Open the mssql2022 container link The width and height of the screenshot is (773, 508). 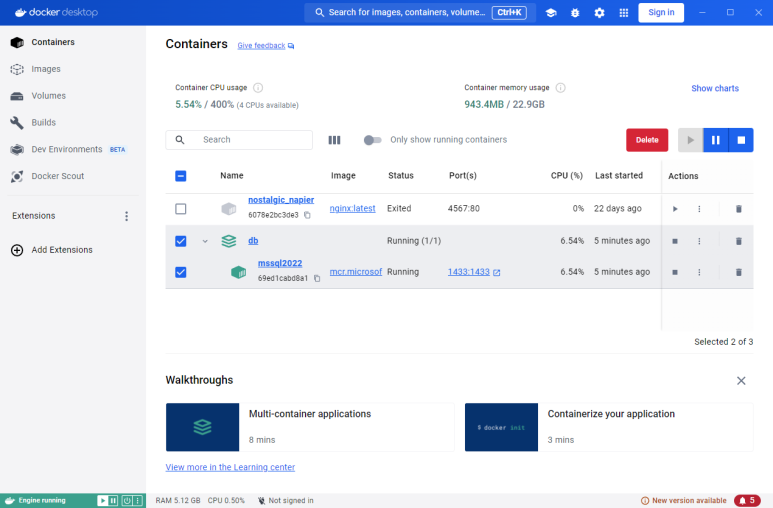tap(280, 263)
